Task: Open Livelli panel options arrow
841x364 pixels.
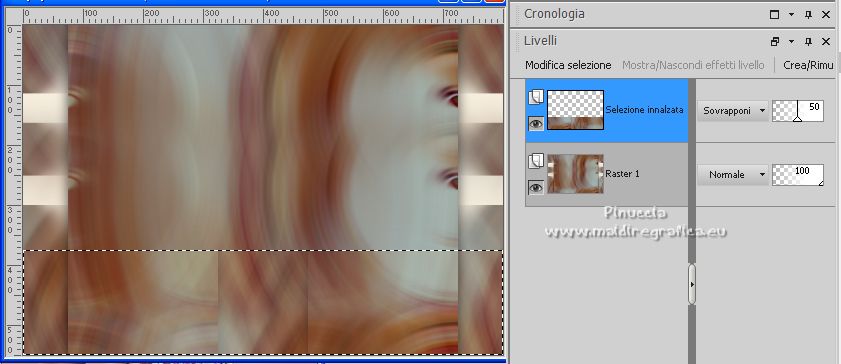Action: 792,41
